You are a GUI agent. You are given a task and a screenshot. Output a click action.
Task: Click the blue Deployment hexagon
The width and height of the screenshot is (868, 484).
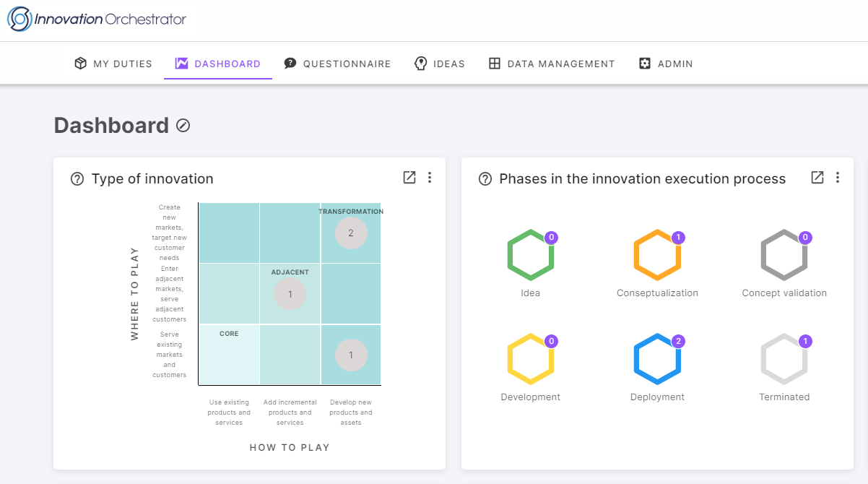[657, 359]
